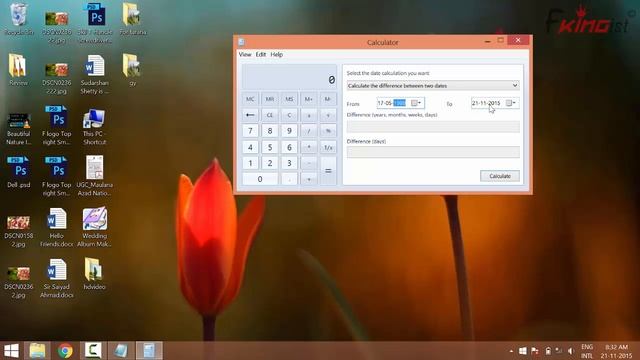Viewport: 640px width, 360px height.
Task: Select the UGC_Maulana Azad document icon
Action: 94,176
